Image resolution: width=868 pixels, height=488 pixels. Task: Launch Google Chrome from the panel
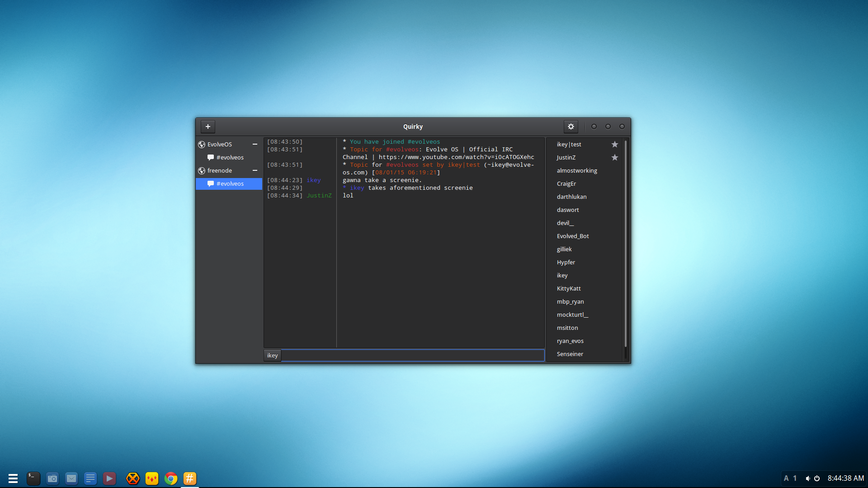pos(171,479)
